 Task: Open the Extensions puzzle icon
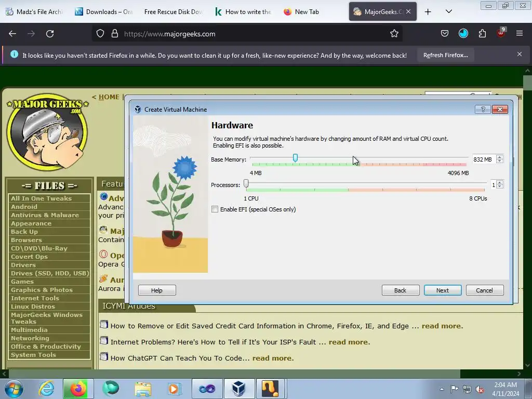pyautogui.click(x=482, y=34)
